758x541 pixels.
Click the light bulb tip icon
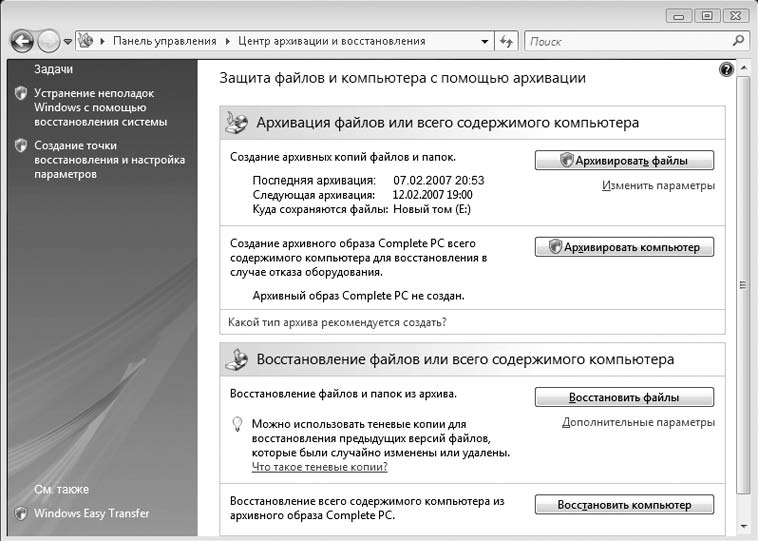238,425
